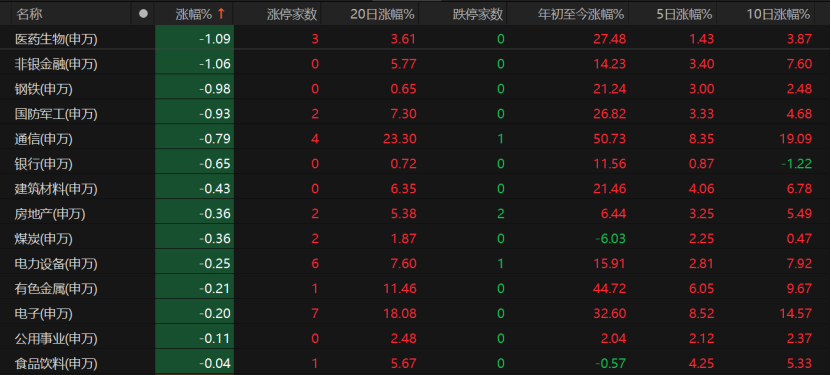831x375 pixels.
Task: Sort by 20日涨幅% column header
Action: 382,14
